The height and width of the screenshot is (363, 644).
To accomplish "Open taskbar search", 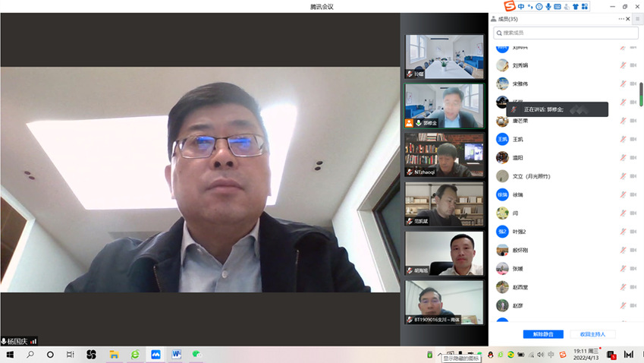I will pyautogui.click(x=30, y=355).
